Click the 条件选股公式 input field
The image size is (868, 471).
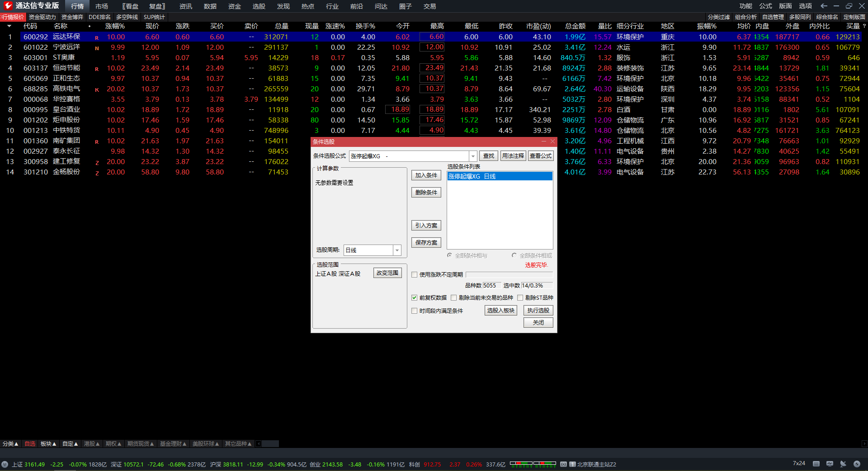pyautogui.click(x=409, y=156)
